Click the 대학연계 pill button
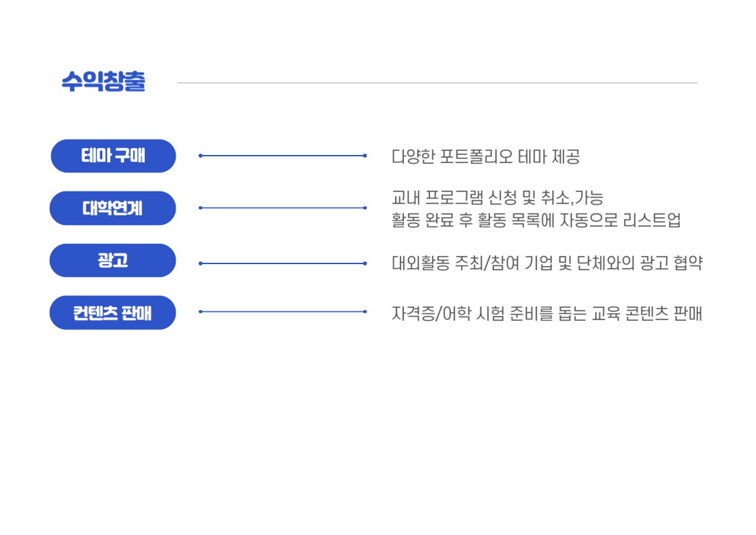Viewport: 756px width, 535px height. click(x=113, y=208)
